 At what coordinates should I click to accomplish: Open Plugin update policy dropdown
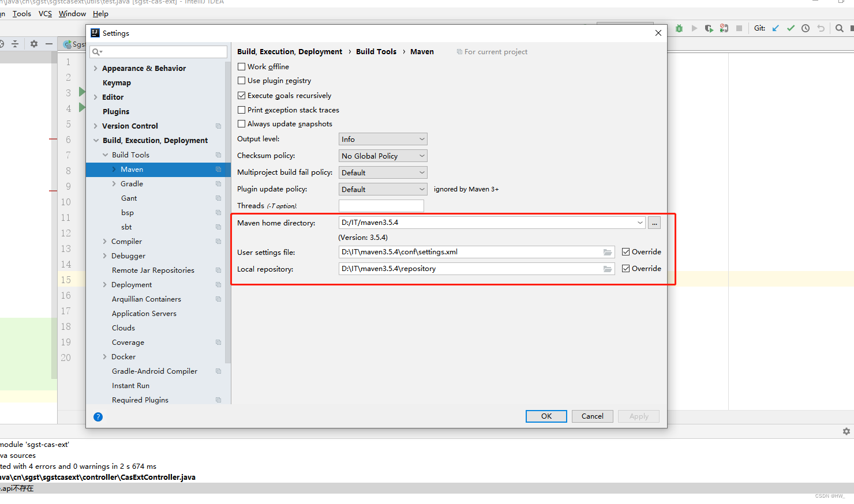383,189
